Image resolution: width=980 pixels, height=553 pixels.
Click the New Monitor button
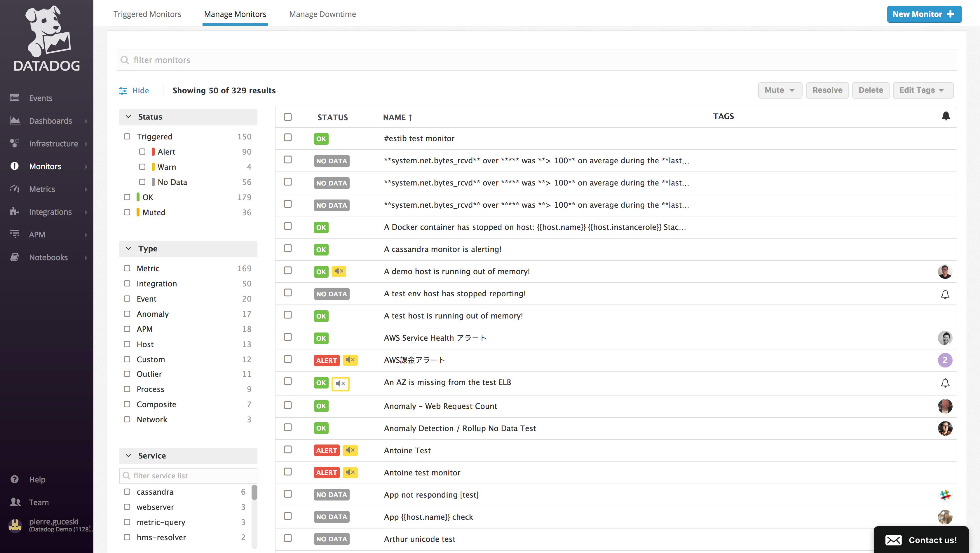[x=925, y=14]
